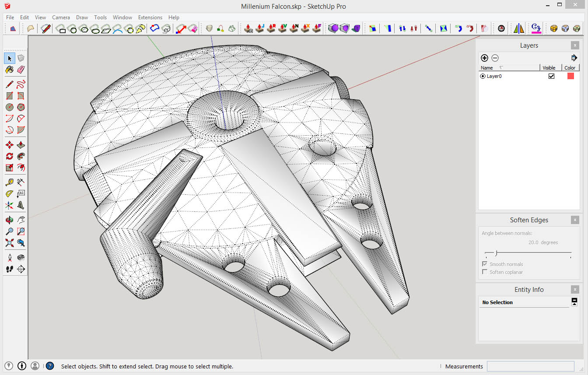Viewport: 588px width, 375px height.
Task: Pick the Paint Bucket tool
Action: (x=10, y=70)
